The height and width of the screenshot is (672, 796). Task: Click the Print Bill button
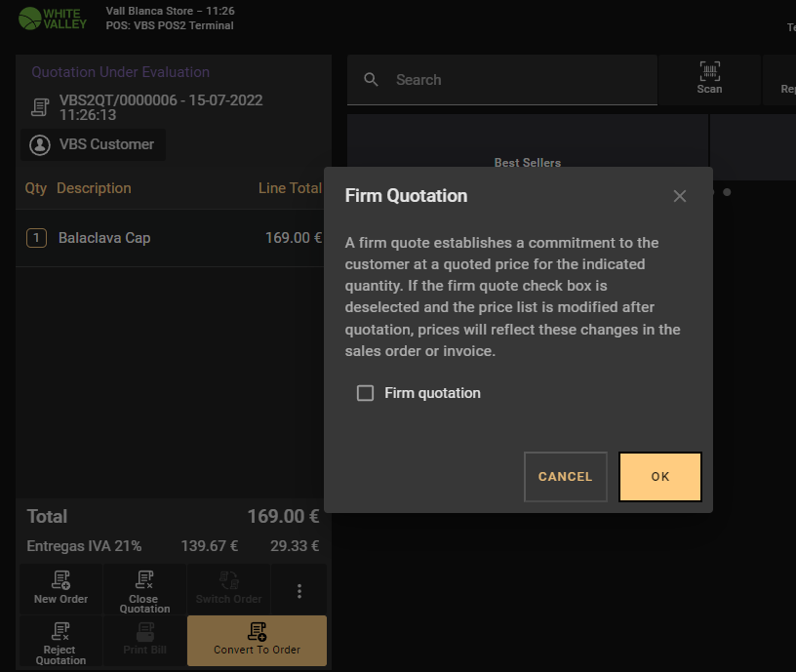coord(144,640)
